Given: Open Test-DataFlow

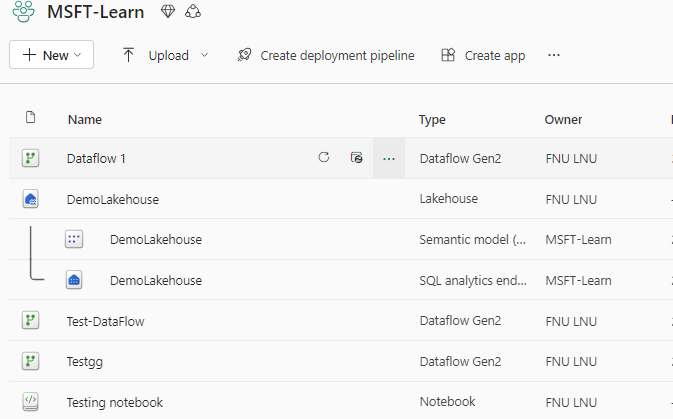Looking at the screenshot, I should pyautogui.click(x=106, y=322).
